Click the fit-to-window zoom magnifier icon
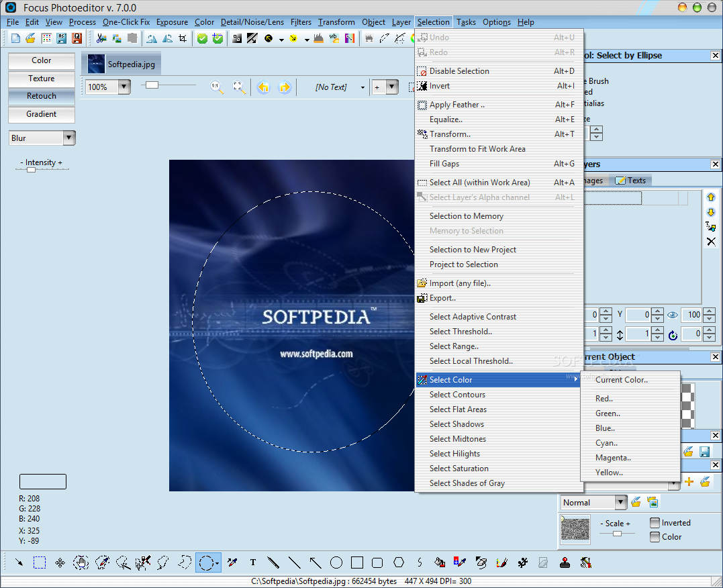Image resolution: width=723 pixels, height=588 pixels. [x=238, y=87]
